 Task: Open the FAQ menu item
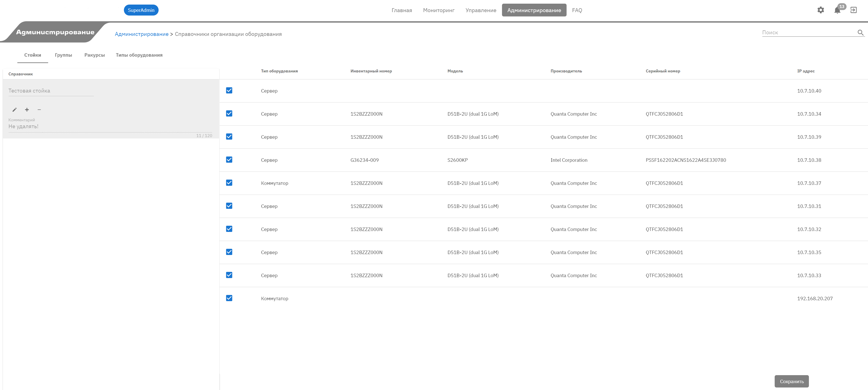click(577, 10)
